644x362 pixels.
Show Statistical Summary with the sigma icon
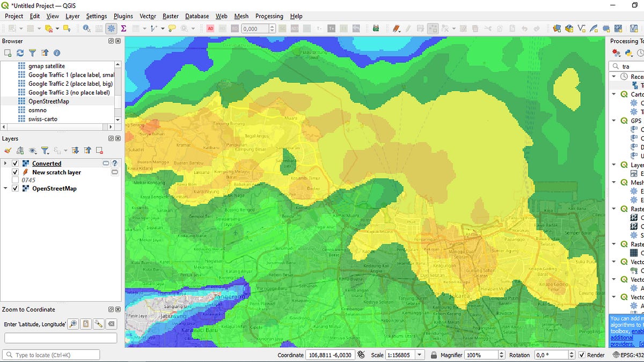(123, 29)
